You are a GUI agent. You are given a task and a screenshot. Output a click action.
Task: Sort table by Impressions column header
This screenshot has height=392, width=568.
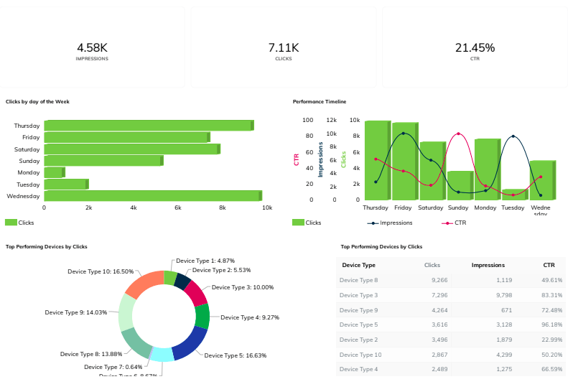pyautogui.click(x=488, y=265)
